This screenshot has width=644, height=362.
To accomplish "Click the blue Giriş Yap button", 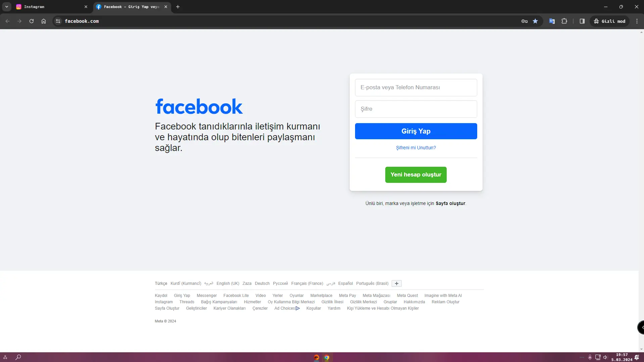I will click(416, 131).
